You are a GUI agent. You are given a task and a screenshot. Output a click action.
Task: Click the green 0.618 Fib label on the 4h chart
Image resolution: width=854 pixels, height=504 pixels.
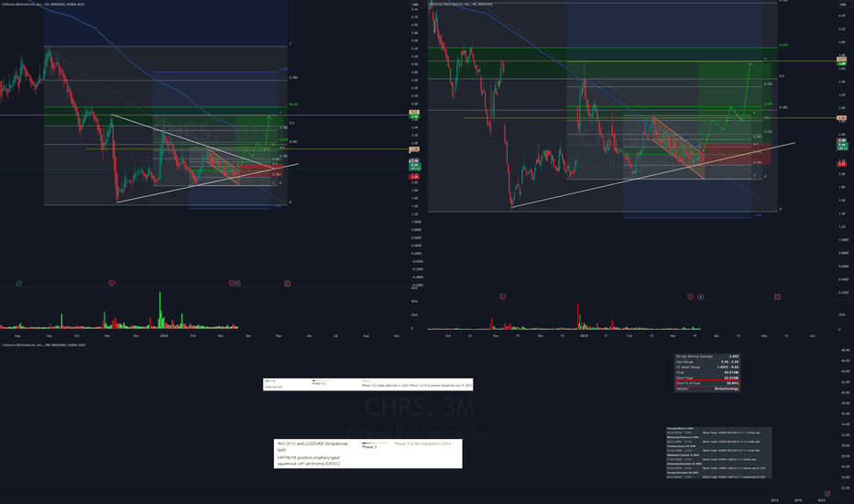783,45
